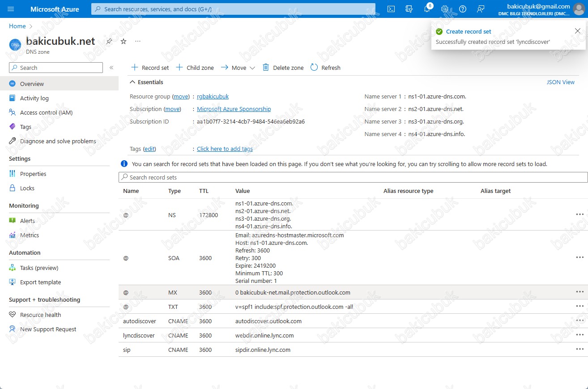The width and height of the screenshot is (588, 389).
Task: Click Delete zone in toolbar
Action: (x=283, y=68)
